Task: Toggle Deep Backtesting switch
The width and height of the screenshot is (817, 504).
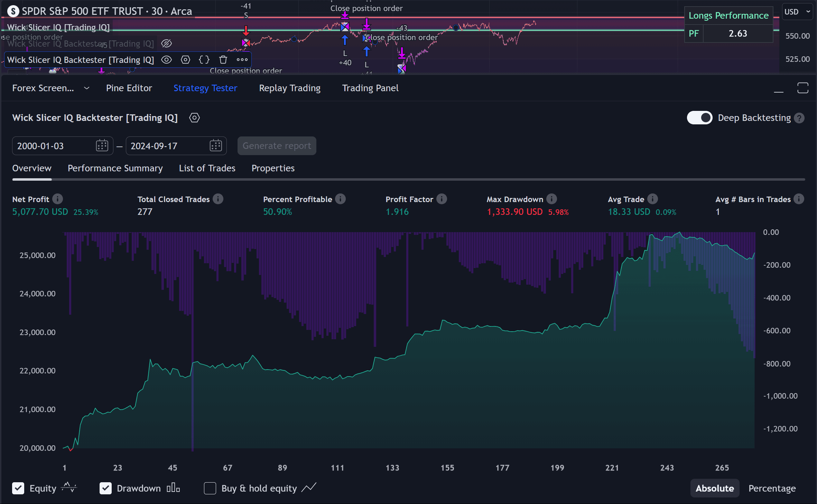Action: tap(699, 118)
